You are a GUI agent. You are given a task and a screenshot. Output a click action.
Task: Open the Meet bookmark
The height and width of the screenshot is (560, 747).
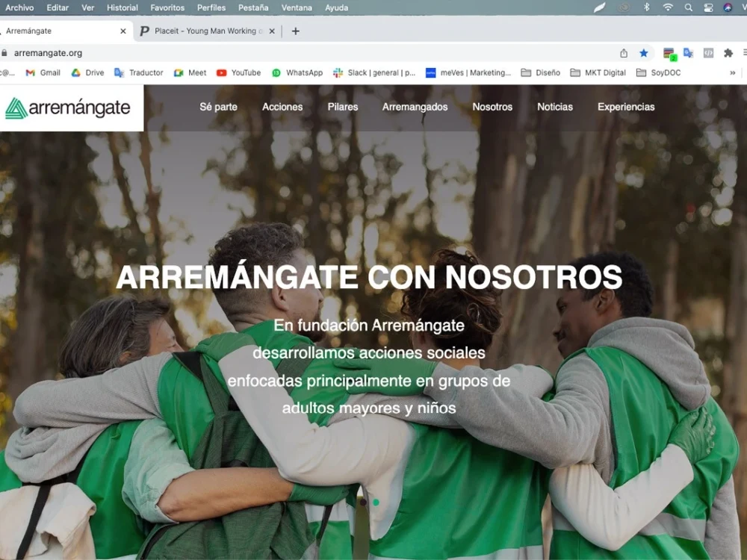click(190, 73)
